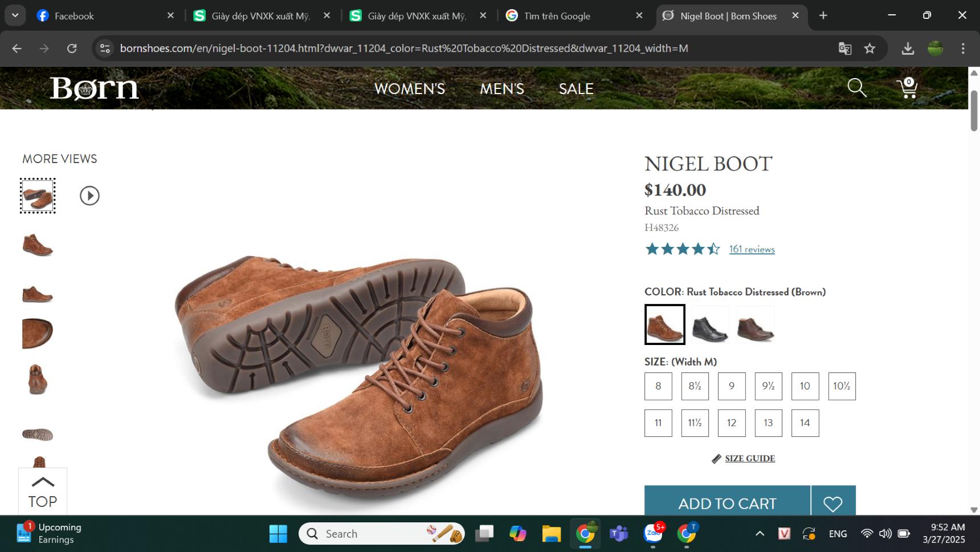The image size is (980, 552).
Task: Open battery status in system tray
Action: click(x=904, y=534)
